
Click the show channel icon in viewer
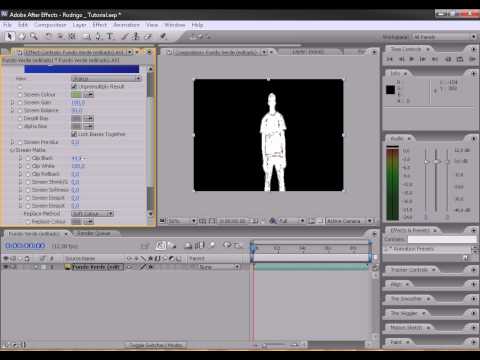point(273,221)
